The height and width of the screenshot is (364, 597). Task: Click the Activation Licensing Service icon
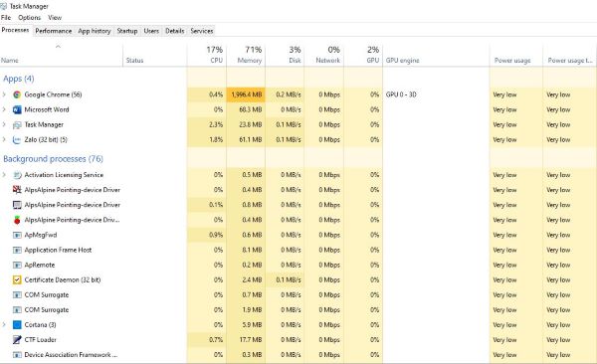17,175
